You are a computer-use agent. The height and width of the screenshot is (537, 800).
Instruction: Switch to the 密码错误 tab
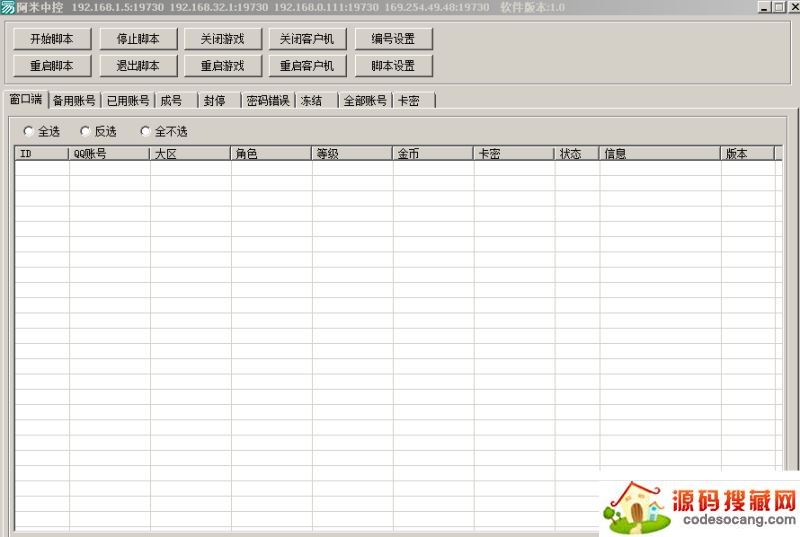[267, 101]
